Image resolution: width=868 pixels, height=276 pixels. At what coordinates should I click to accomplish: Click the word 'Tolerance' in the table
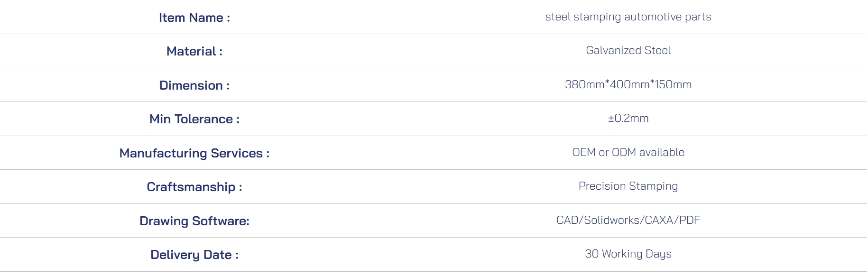[x=203, y=119]
